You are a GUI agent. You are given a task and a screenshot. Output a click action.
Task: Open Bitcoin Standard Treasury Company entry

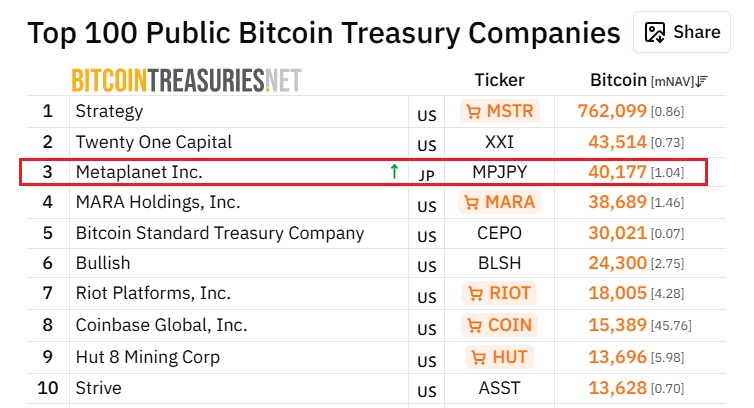[219, 233]
